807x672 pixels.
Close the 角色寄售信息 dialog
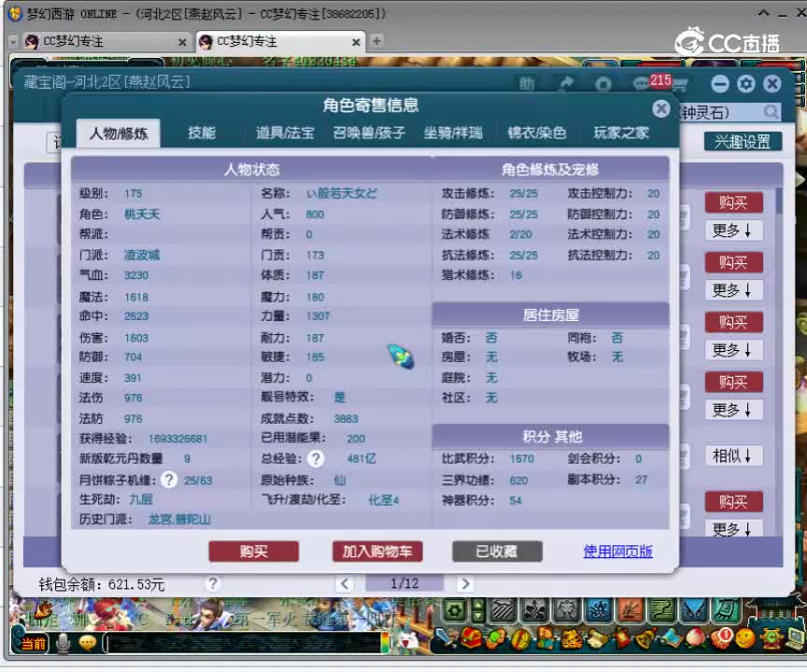pyautogui.click(x=661, y=108)
